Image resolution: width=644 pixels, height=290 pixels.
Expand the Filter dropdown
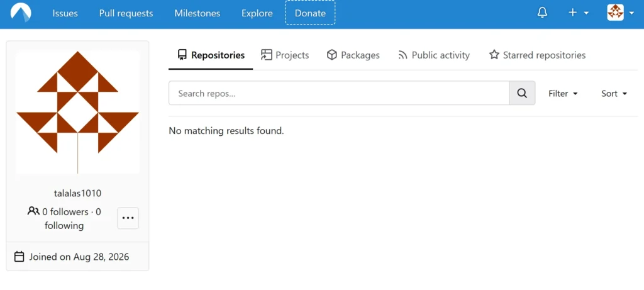(x=563, y=94)
